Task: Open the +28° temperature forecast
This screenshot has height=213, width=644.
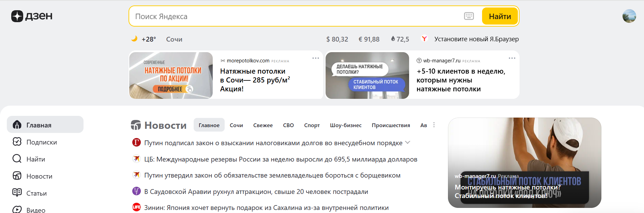Action: coord(149,39)
